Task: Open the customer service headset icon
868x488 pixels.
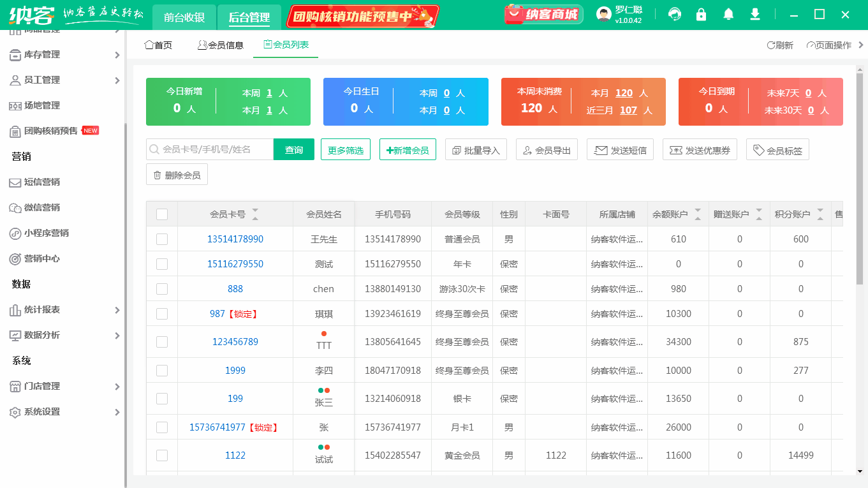Action: 674,13
